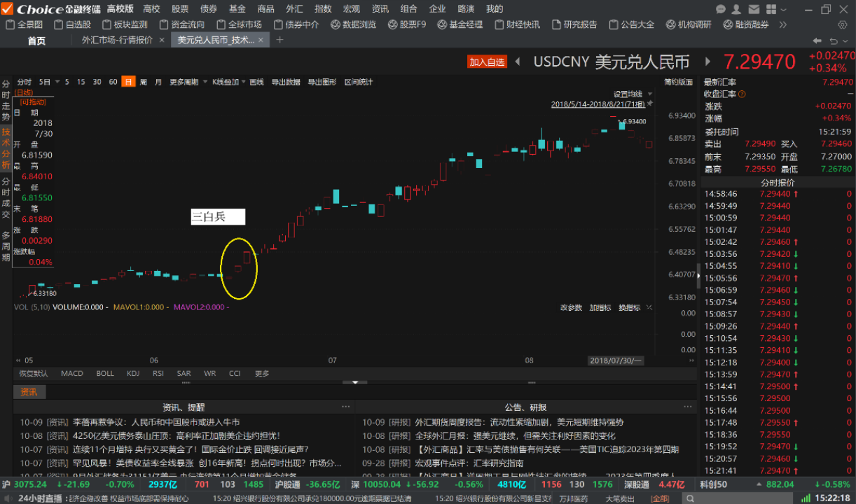Open the user account icon
This screenshot has height=504, width=856.
click(x=737, y=9)
